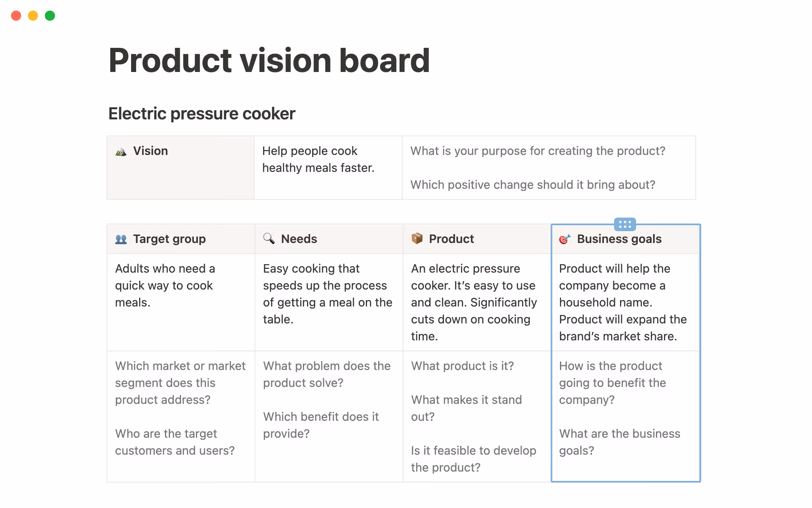This screenshot has width=812, height=508.
Task: Click 'How is the product going to benefit' text
Action: (612, 383)
